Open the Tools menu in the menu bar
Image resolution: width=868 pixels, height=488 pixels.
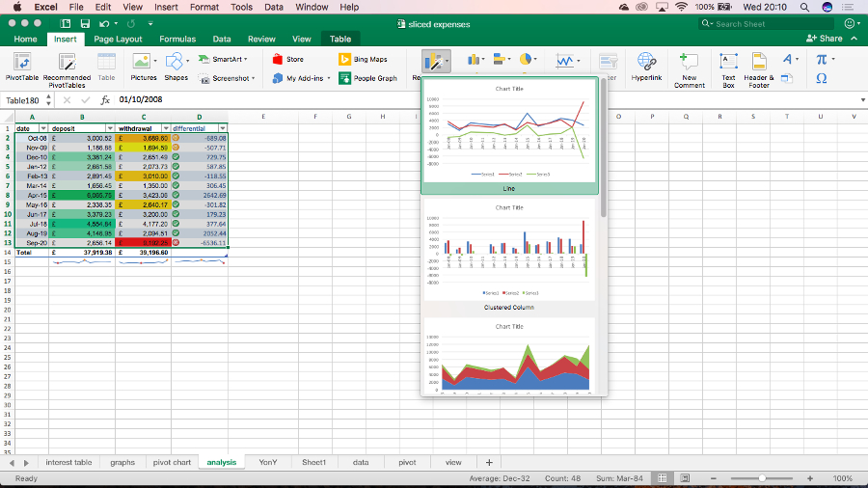pos(241,7)
